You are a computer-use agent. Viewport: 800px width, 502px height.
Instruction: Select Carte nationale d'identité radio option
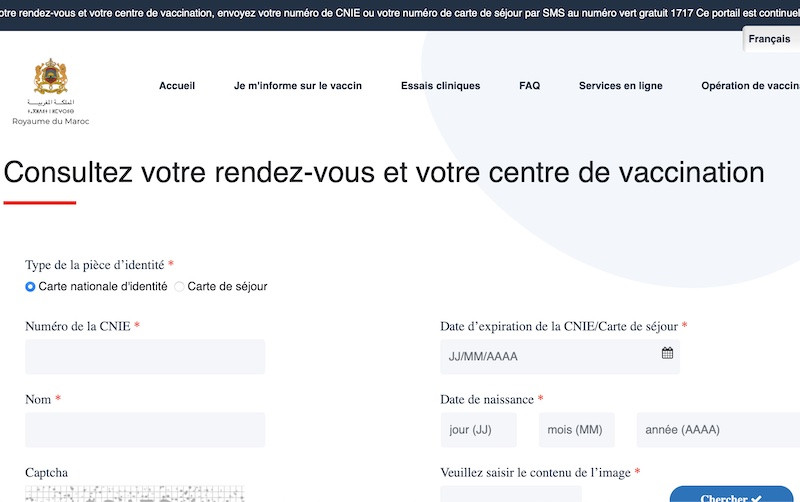click(x=30, y=286)
